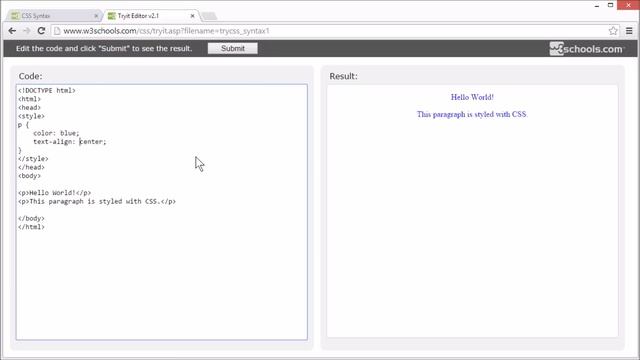Click "Hello World!" in the Result pane
This screenshot has width=640, height=360.
(472, 97)
